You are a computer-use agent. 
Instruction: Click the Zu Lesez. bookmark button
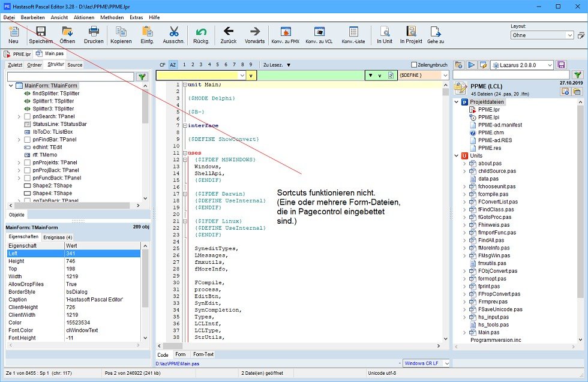(x=277, y=65)
